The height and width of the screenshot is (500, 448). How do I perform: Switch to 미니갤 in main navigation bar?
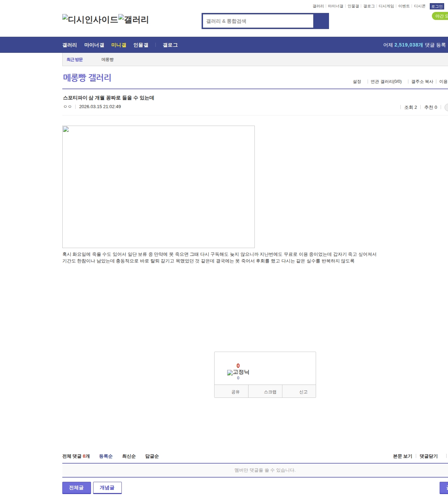click(119, 45)
